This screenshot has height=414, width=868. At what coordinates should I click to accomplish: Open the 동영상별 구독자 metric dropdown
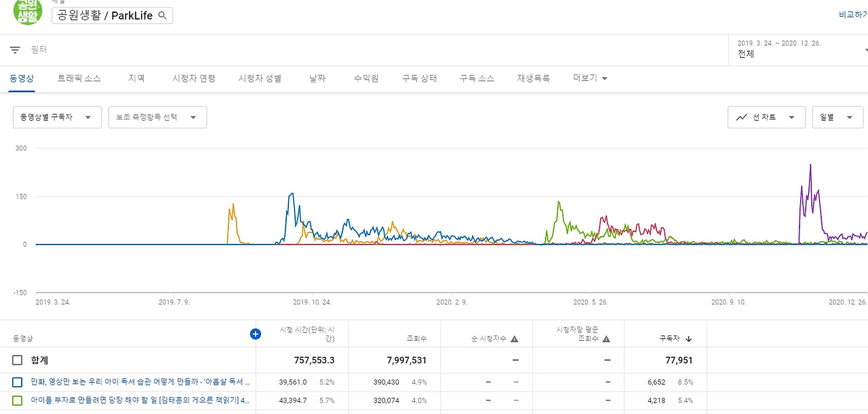[57, 117]
